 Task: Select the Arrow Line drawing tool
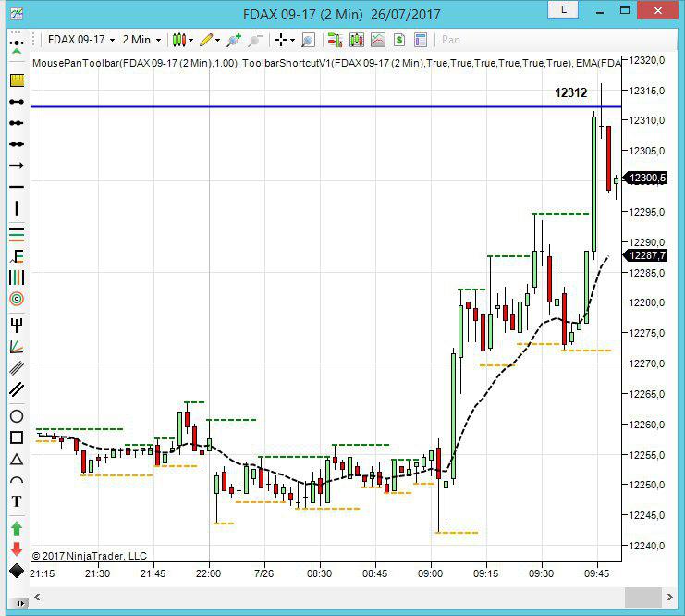pos(17,166)
